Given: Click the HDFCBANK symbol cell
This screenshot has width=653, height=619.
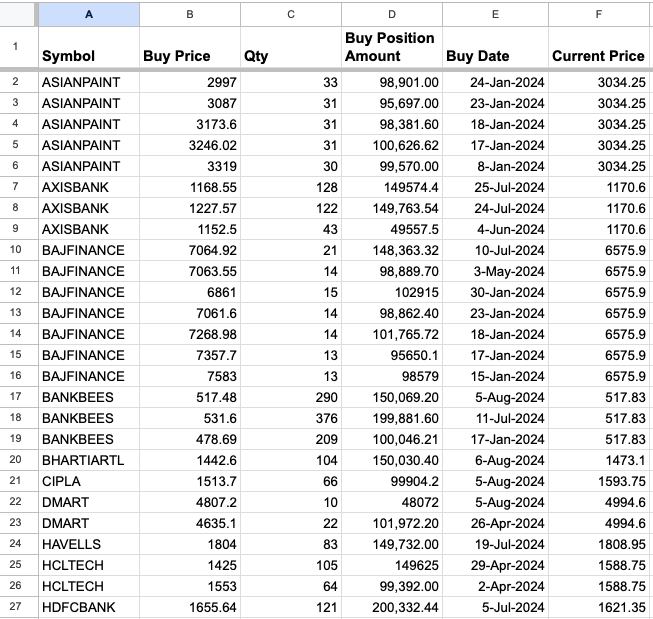Looking at the screenshot, I should [89, 607].
